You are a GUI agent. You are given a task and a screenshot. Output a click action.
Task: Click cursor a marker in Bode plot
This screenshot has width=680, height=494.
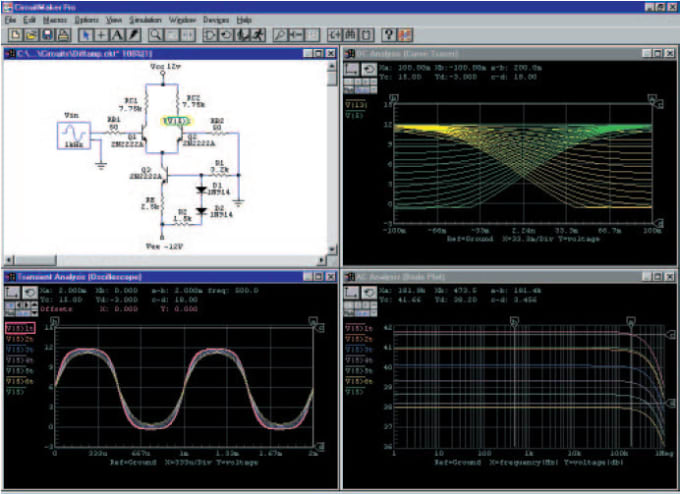(x=631, y=321)
